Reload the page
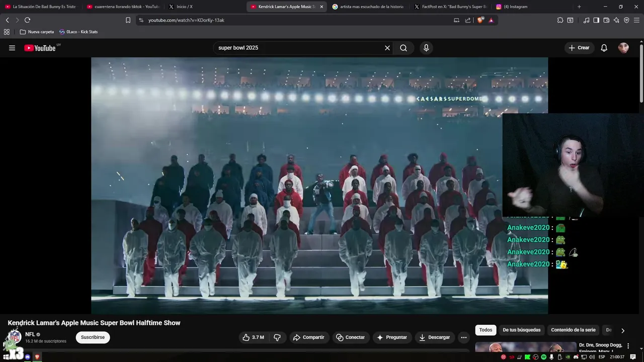Viewport: 644px width, 362px height. pos(27,20)
